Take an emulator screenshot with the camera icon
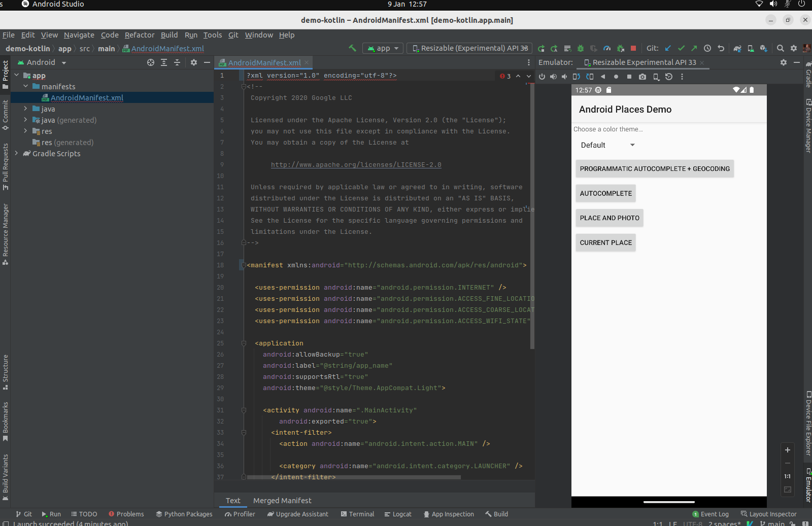 tap(642, 77)
